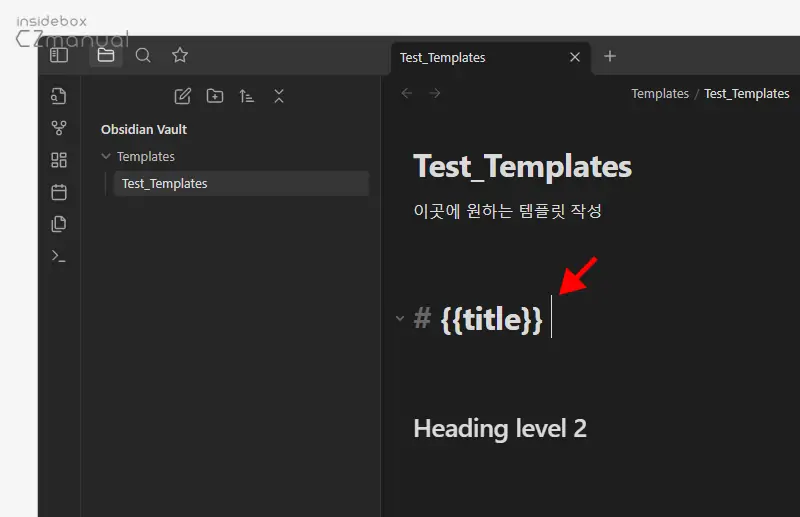Fold the {{title}} heading section
This screenshot has height=517, width=800.
coord(400,319)
